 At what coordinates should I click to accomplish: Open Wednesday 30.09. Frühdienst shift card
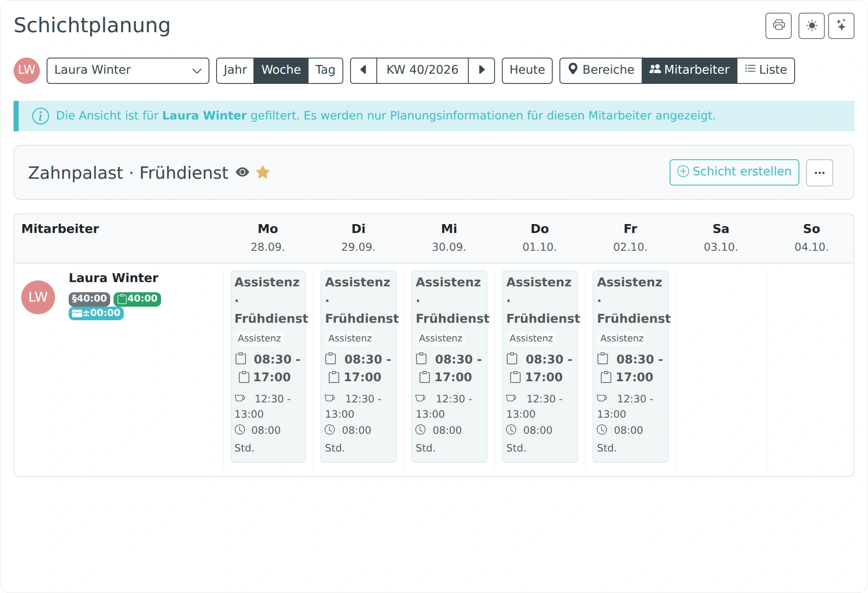[x=449, y=366]
